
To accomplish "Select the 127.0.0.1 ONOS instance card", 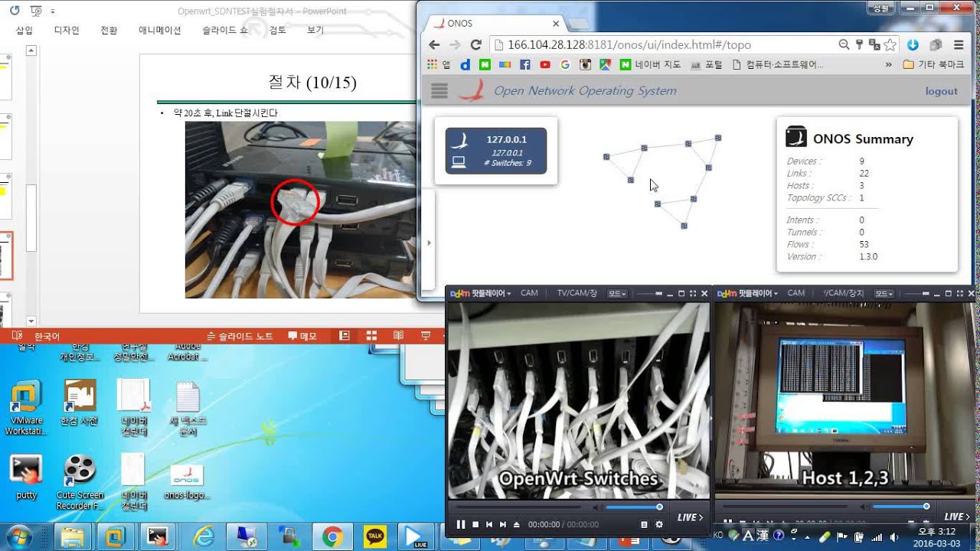I will (496, 151).
